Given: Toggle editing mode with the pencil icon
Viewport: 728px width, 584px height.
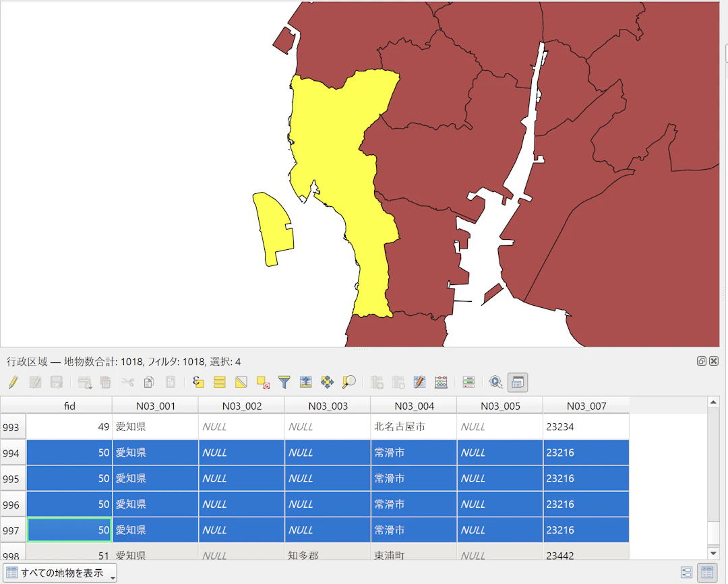Looking at the screenshot, I should 13,383.
